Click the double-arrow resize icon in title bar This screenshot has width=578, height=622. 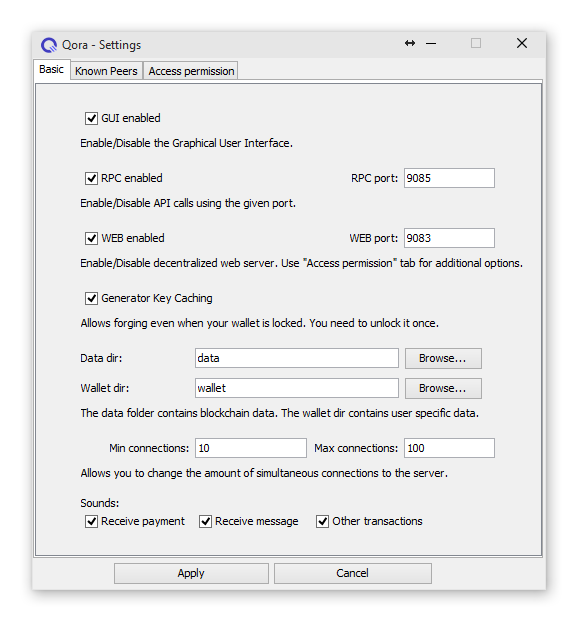point(410,43)
